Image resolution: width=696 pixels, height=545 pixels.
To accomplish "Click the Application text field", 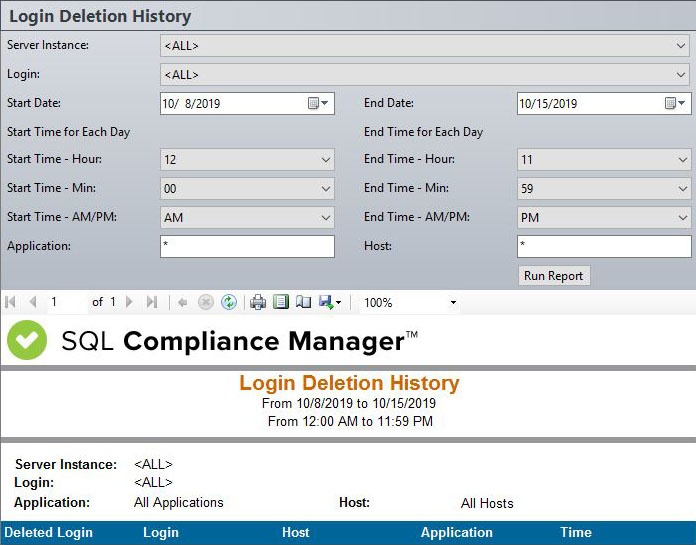I will click(247, 246).
